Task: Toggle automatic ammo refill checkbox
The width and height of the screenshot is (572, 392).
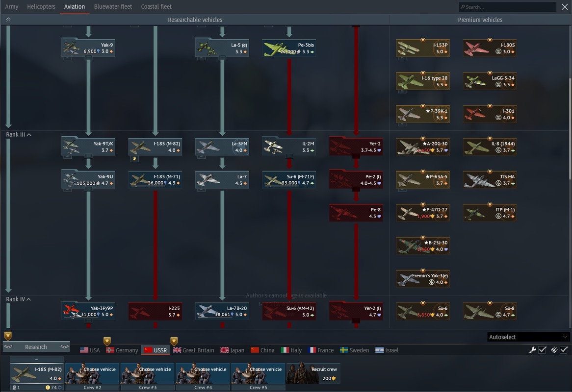Action: pos(564,350)
